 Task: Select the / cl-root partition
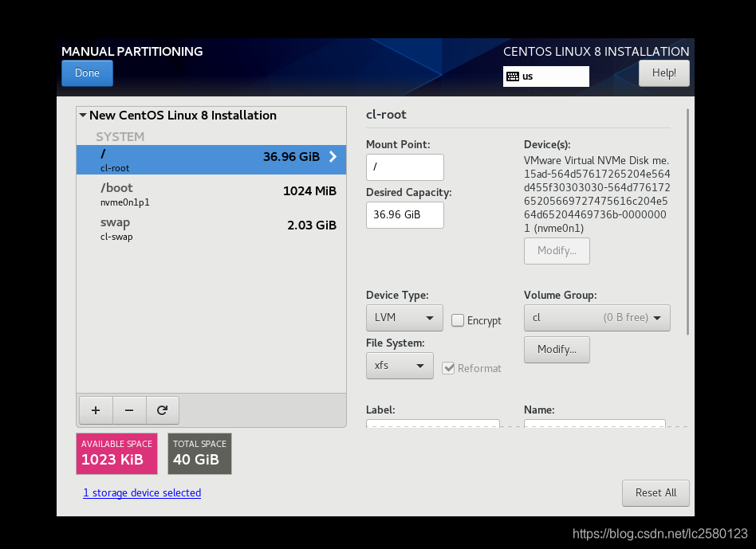pos(211,160)
